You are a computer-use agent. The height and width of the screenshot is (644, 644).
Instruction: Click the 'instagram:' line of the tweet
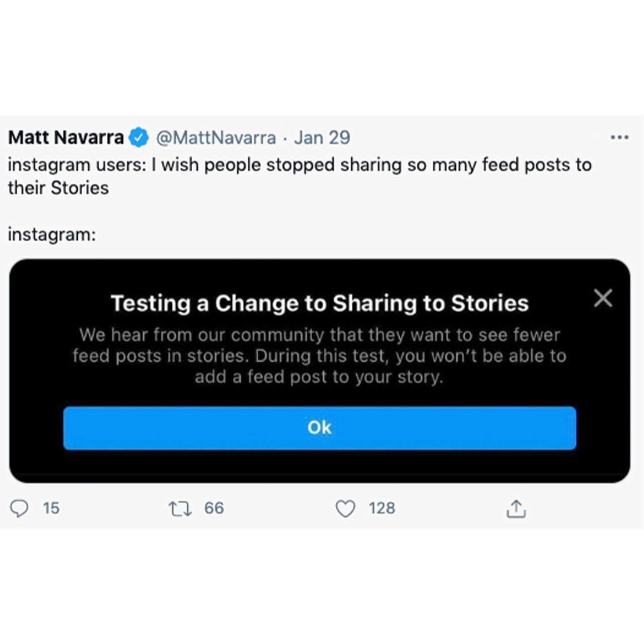(52, 235)
